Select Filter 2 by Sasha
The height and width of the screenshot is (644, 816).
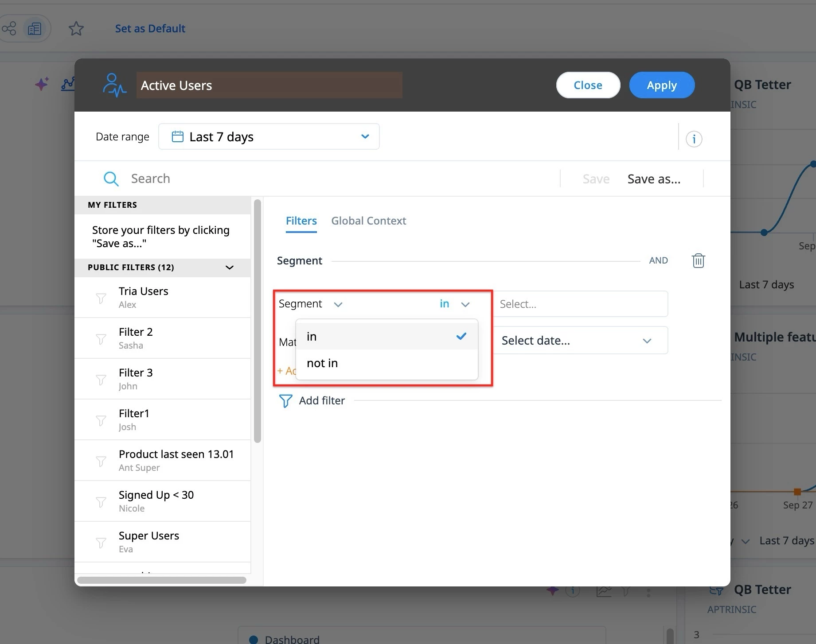pyautogui.click(x=162, y=338)
